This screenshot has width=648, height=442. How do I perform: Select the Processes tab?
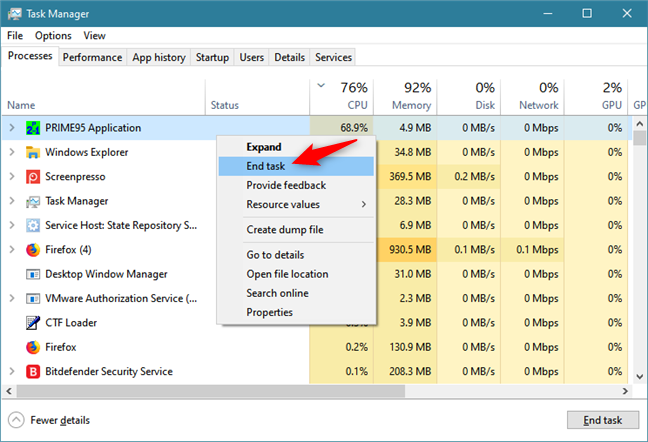pos(30,56)
